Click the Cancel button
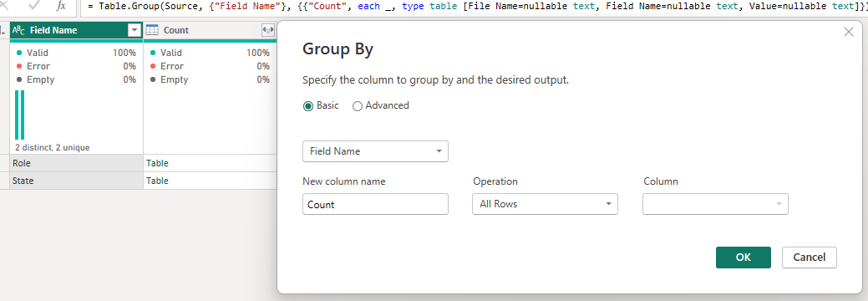 point(810,258)
